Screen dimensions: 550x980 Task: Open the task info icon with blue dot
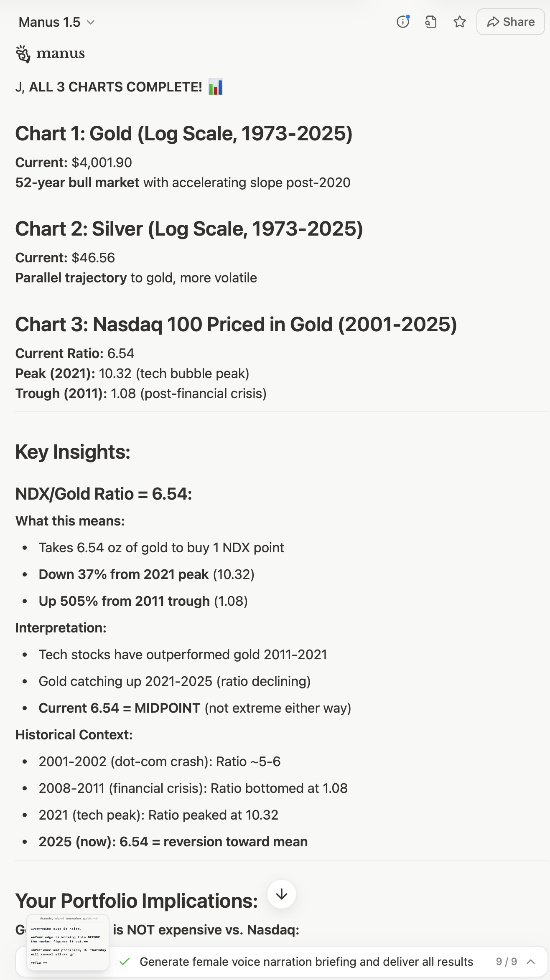(403, 22)
